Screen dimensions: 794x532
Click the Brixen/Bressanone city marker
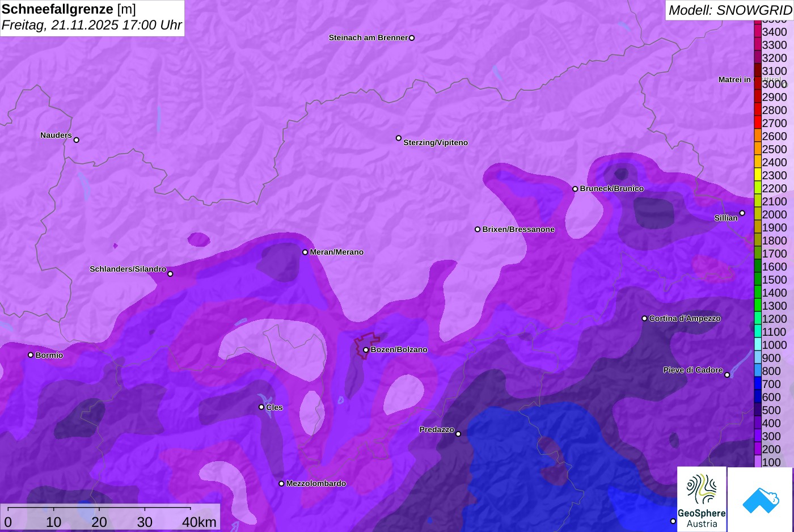(x=478, y=229)
